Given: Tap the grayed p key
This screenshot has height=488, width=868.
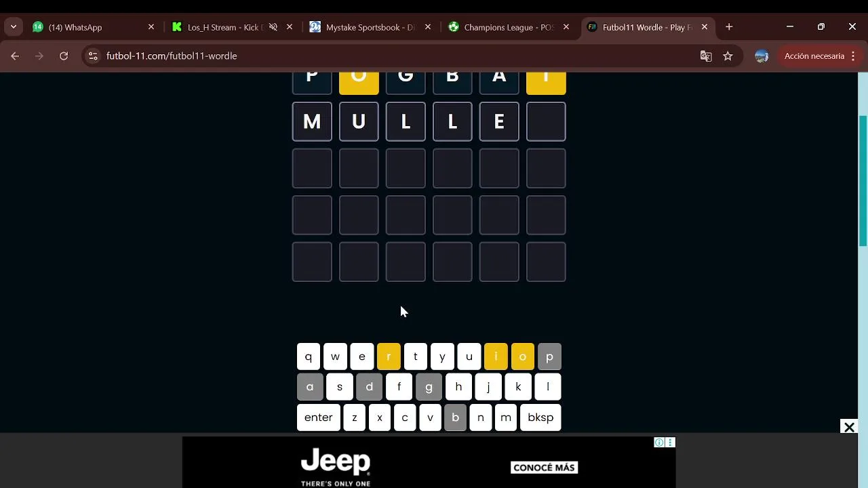Looking at the screenshot, I should tap(549, 357).
